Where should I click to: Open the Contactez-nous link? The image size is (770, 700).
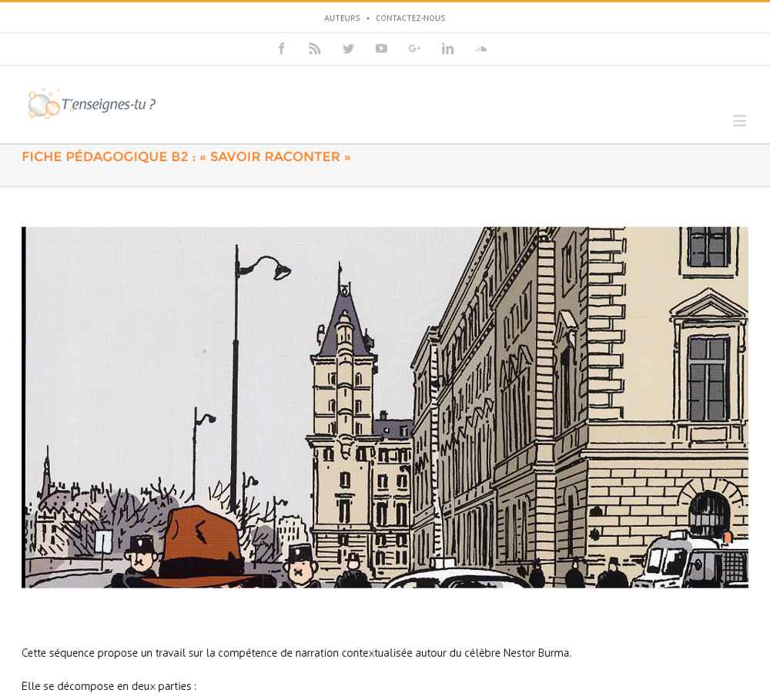pos(410,18)
